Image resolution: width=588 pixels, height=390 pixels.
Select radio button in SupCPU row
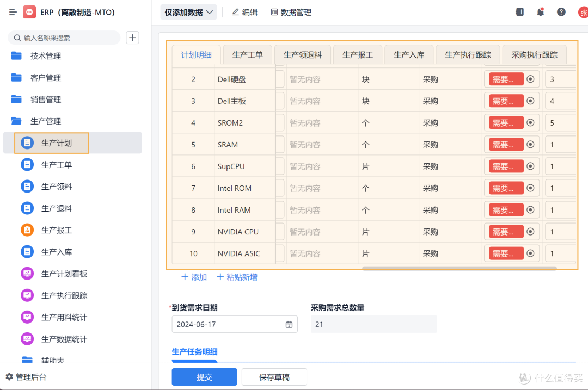point(530,166)
